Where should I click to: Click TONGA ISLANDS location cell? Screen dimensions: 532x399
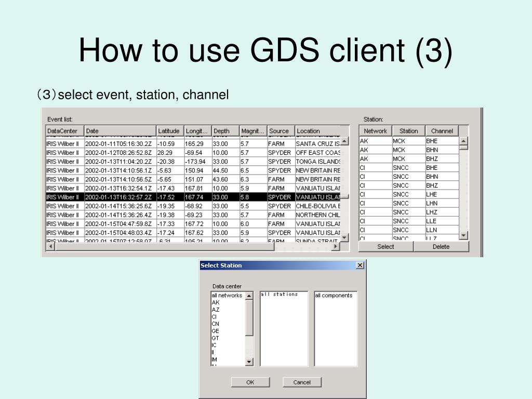(318, 162)
